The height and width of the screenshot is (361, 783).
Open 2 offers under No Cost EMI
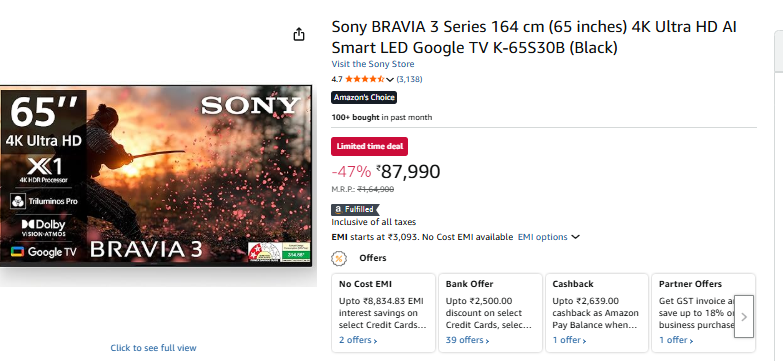(358, 340)
